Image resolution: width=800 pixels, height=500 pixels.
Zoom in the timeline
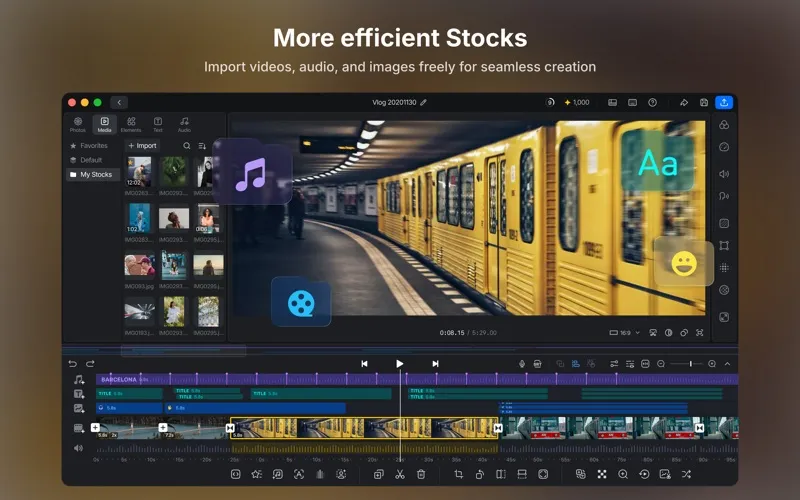pyautogui.click(x=712, y=364)
